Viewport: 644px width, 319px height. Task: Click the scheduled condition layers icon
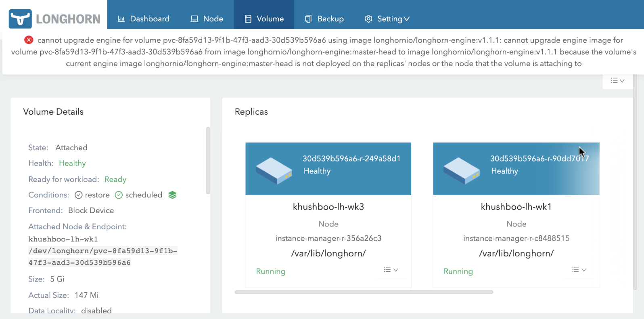click(172, 195)
